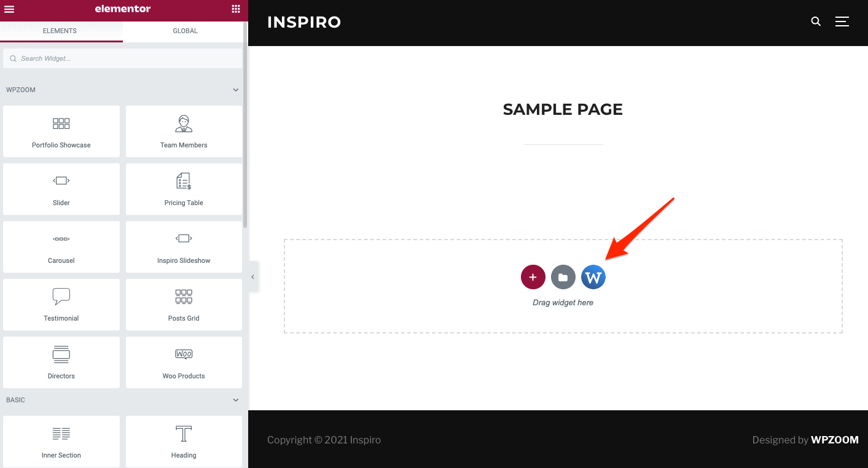
Task: Select the Portfolio Showcase widget
Action: pos(61,131)
